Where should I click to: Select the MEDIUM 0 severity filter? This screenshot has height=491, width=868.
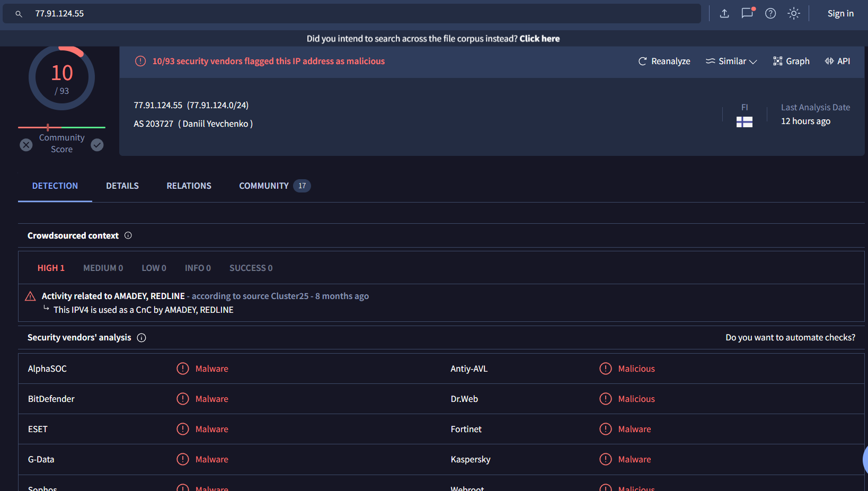pos(103,268)
